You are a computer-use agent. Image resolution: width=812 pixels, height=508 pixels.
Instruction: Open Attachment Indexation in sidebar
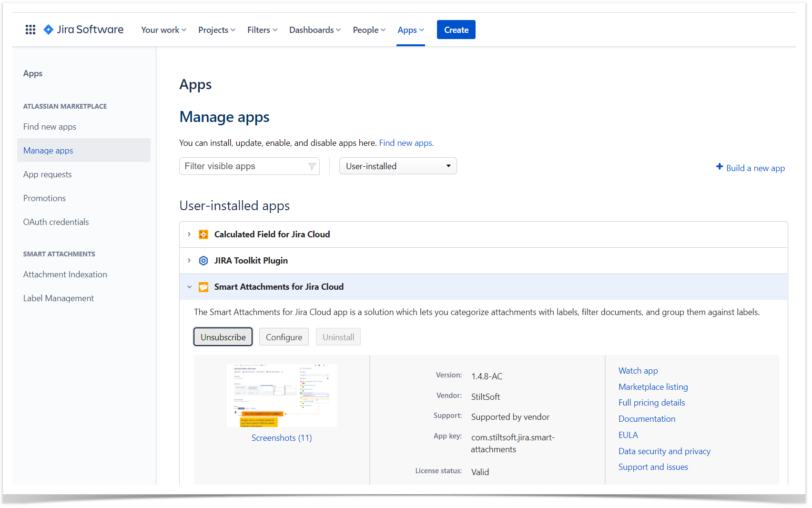click(65, 274)
